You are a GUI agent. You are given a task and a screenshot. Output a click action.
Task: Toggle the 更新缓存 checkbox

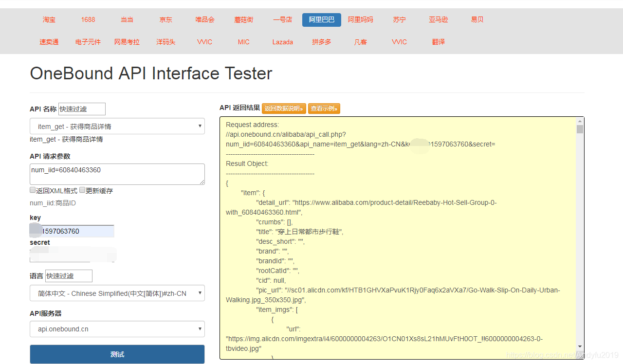click(82, 190)
